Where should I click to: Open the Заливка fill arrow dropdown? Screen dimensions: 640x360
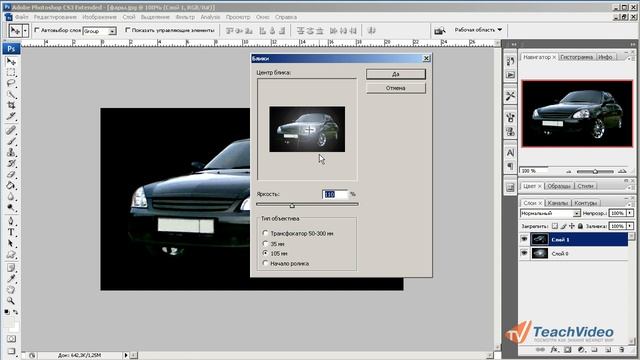pos(630,226)
